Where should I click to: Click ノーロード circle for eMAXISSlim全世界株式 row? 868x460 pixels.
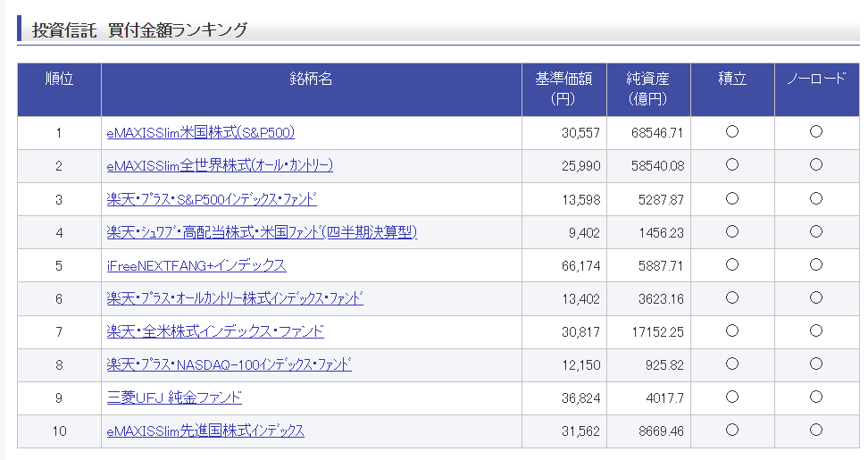tap(816, 165)
